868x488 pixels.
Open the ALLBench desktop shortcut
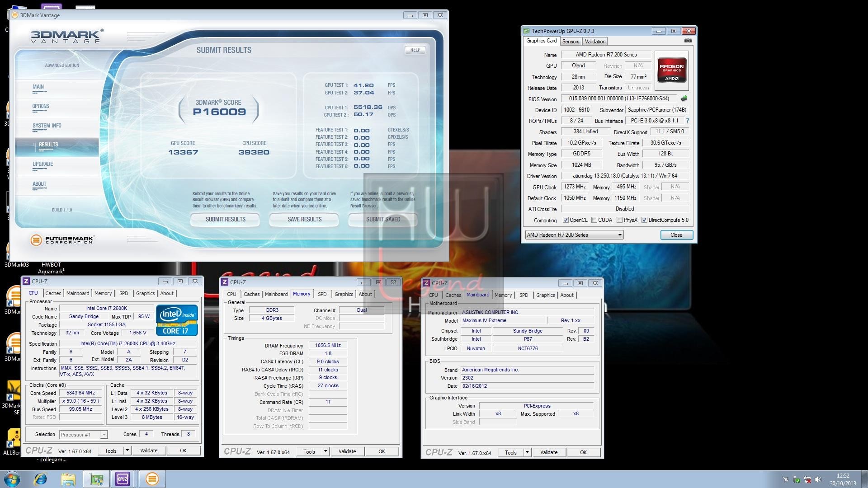tap(13, 441)
